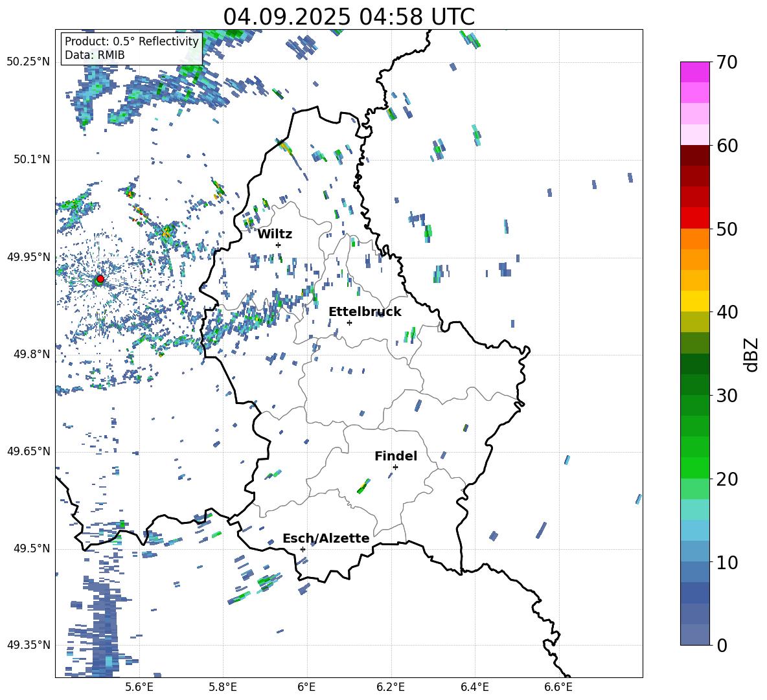
Task: Click the 50 tick label on colorbar
Action: (726, 229)
